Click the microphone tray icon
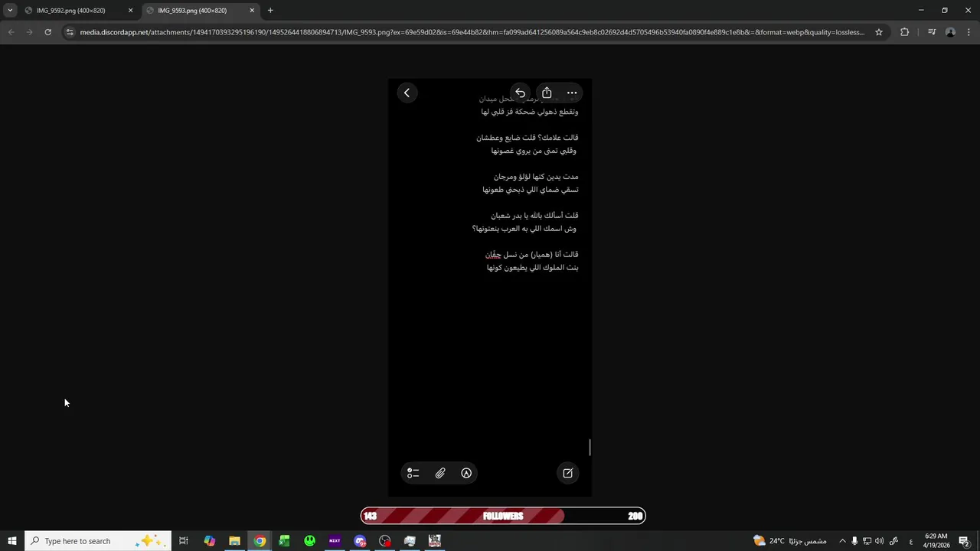This screenshot has height=551, width=980. (x=854, y=541)
